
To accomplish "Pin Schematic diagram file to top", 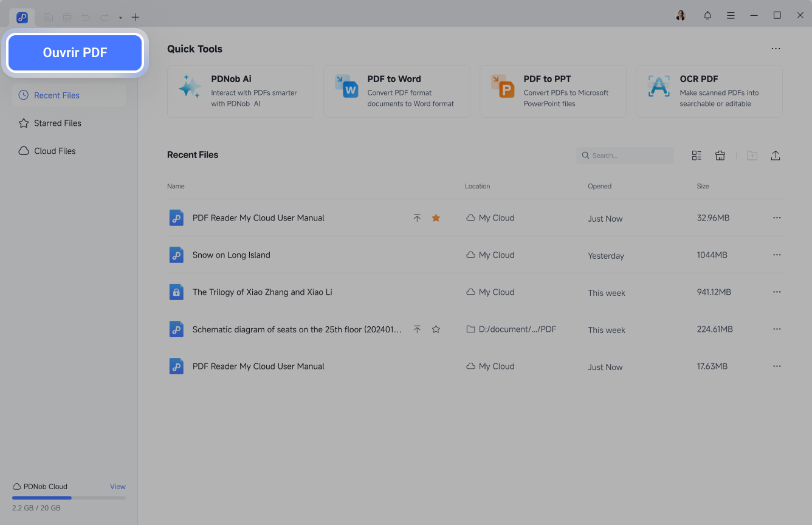I will click(x=417, y=329).
